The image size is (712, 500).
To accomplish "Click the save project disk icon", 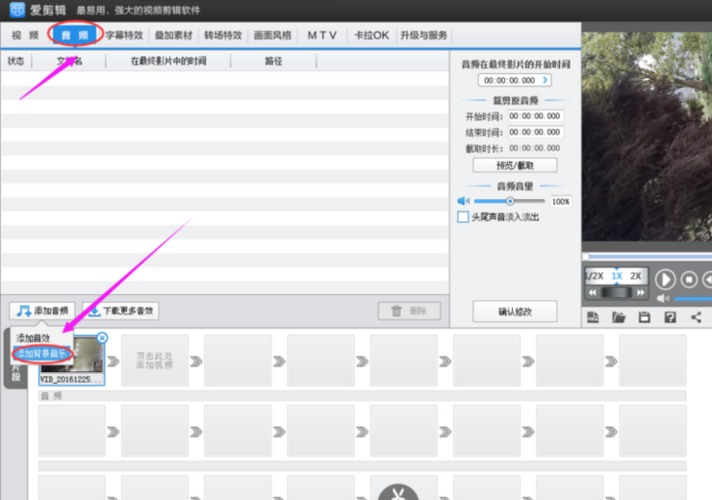I will 644,317.
